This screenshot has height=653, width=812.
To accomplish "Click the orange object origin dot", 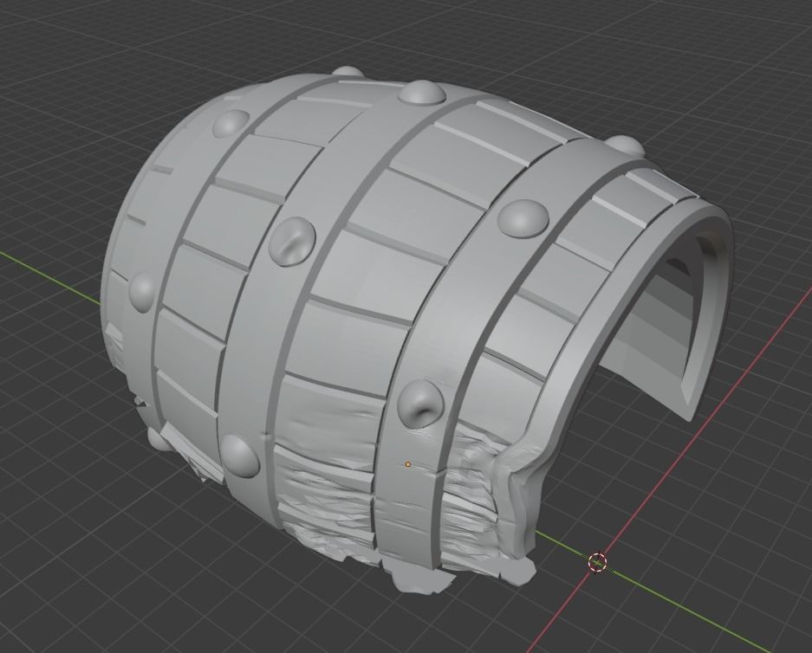I will 408,465.
